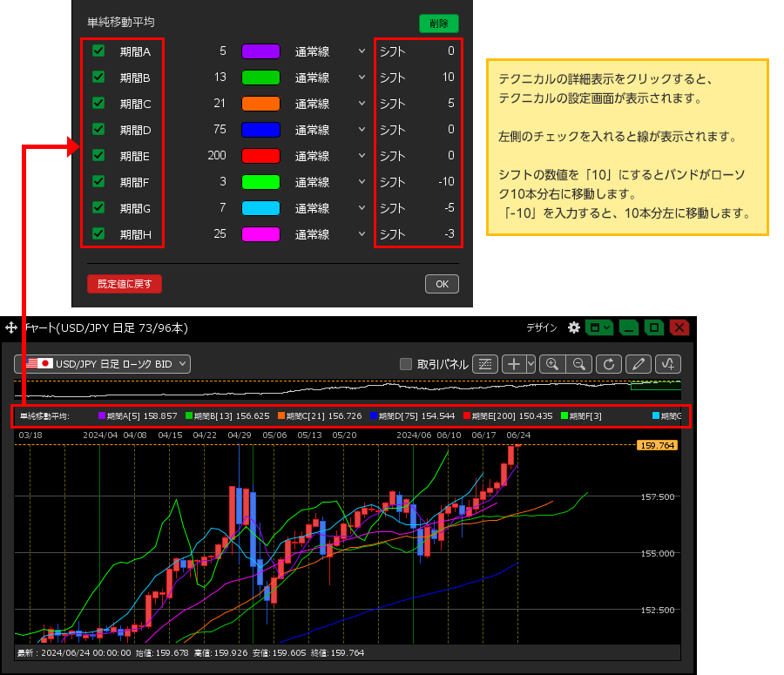
Task: Click purple color swatch for 期間A
Action: coord(261,51)
